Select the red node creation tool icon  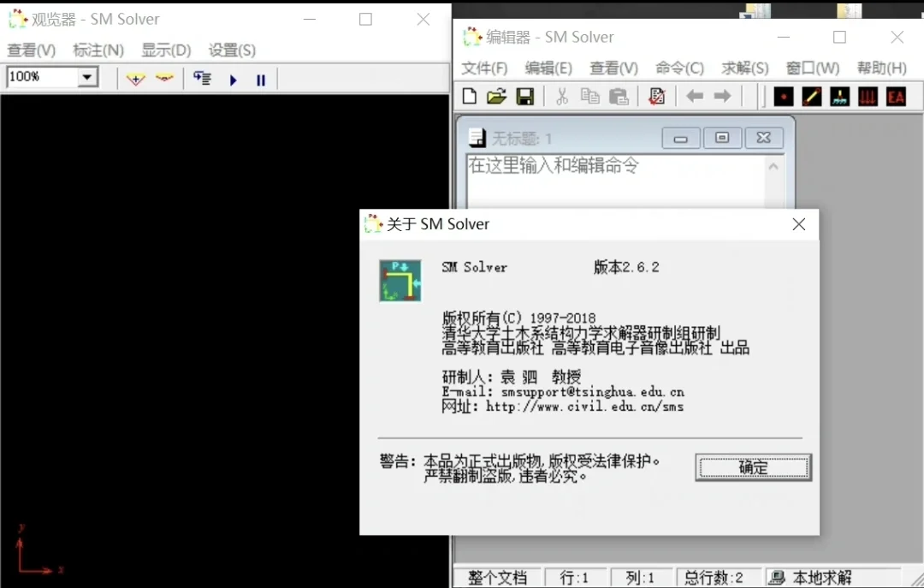point(783,96)
